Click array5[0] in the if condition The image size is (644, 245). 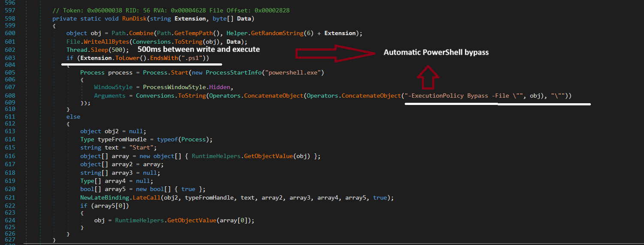point(111,206)
